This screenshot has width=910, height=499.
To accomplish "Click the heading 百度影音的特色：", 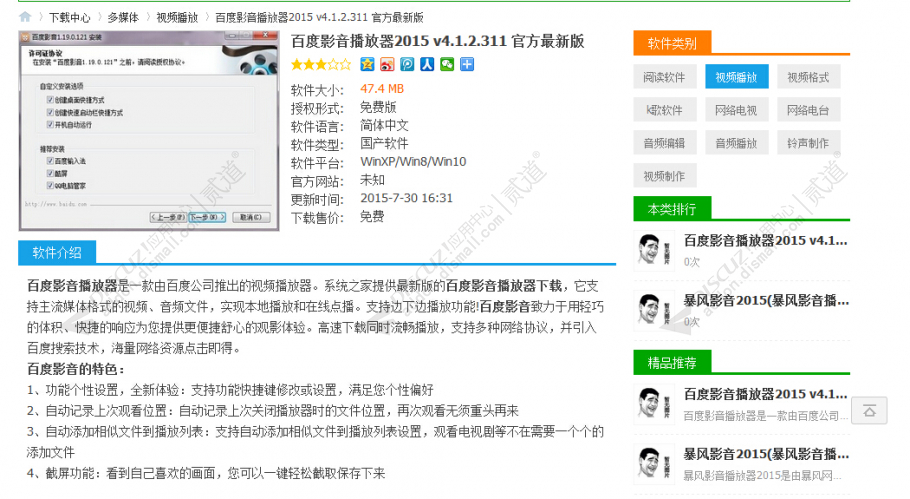I will (x=76, y=369).
